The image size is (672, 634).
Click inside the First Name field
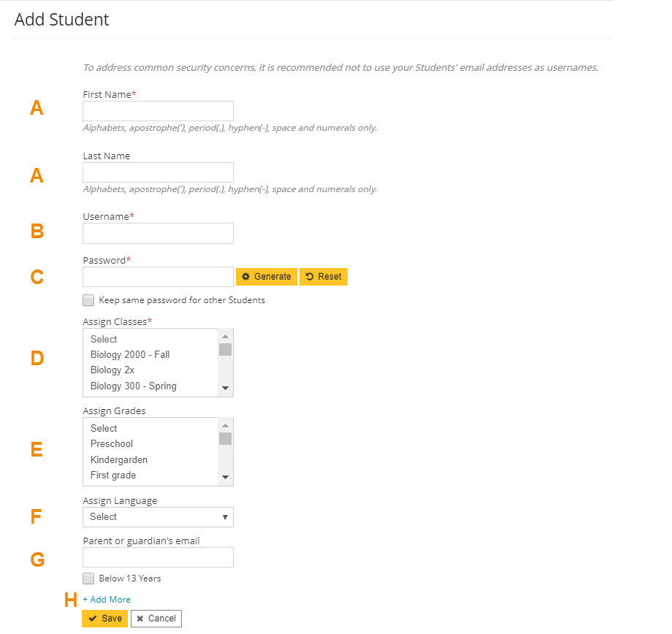pos(158,110)
